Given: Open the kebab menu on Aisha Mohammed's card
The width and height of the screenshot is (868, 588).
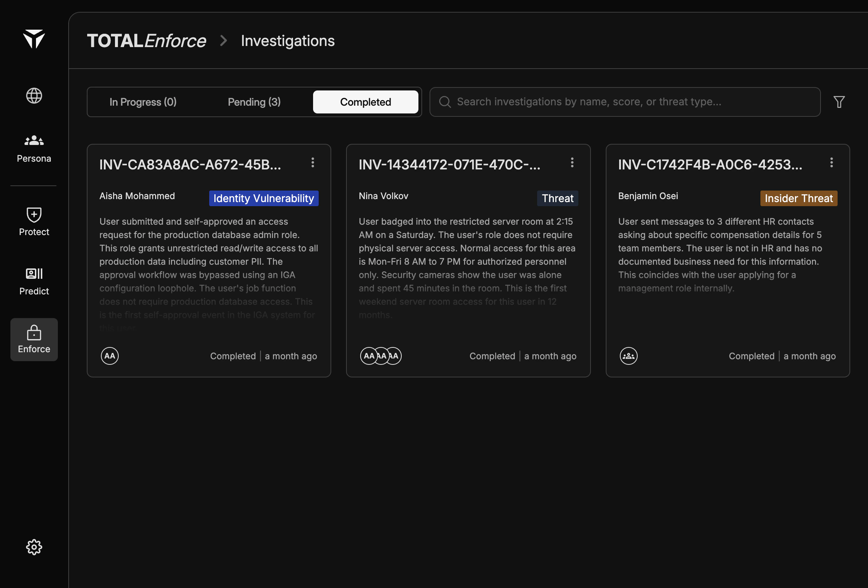Looking at the screenshot, I should pyautogui.click(x=313, y=162).
